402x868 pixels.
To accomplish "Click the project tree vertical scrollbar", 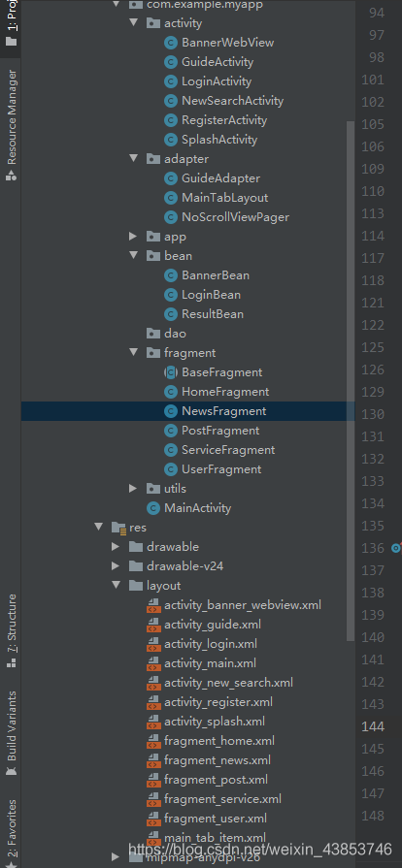I will (x=350, y=381).
